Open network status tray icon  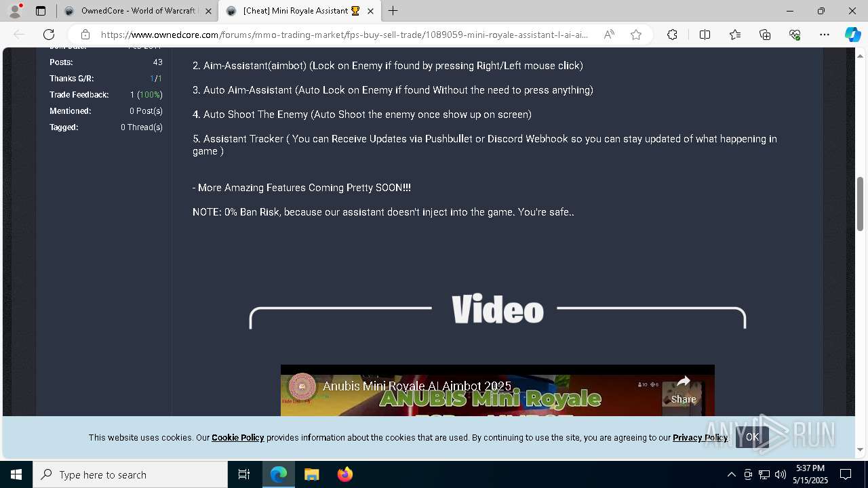tap(764, 474)
